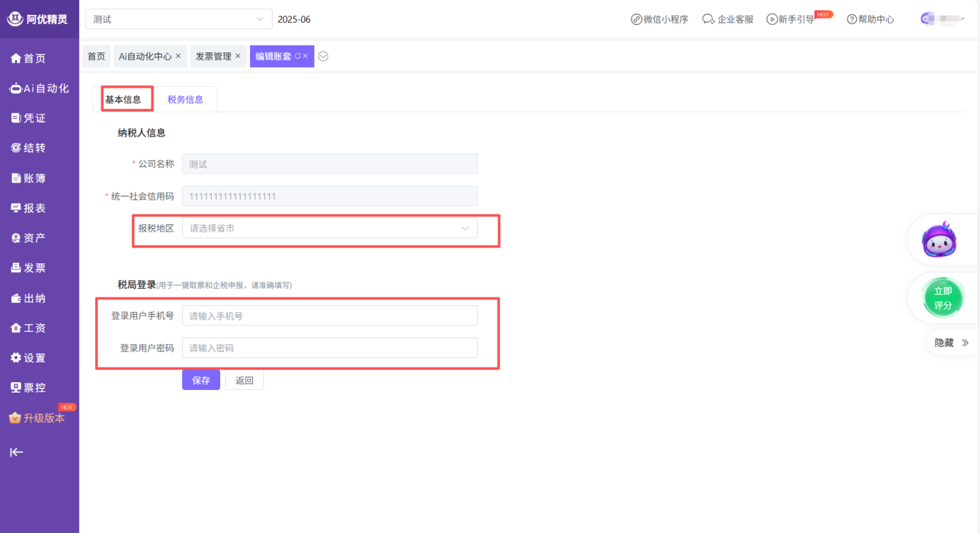Viewport: 980px width, 533px height.
Task: Focus the 登录用户密码 password field
Action: click(x=329, y=348)
